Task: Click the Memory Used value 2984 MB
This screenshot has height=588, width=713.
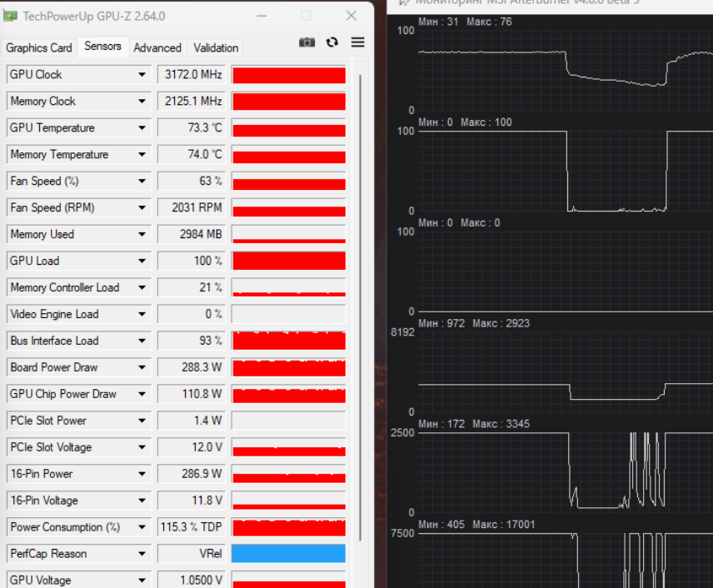Action: tap(192, 234)
